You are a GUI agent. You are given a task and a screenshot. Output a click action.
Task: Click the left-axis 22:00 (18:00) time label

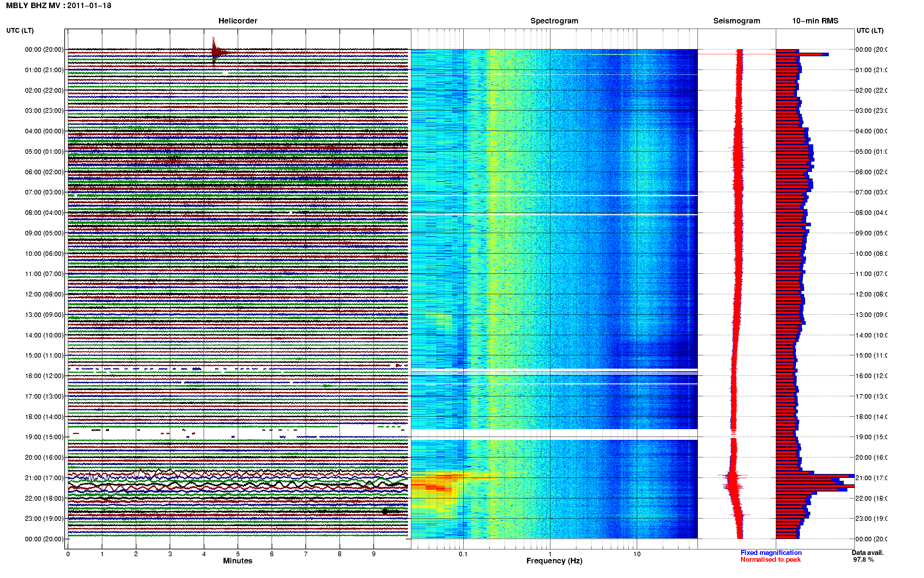[44, 498]
